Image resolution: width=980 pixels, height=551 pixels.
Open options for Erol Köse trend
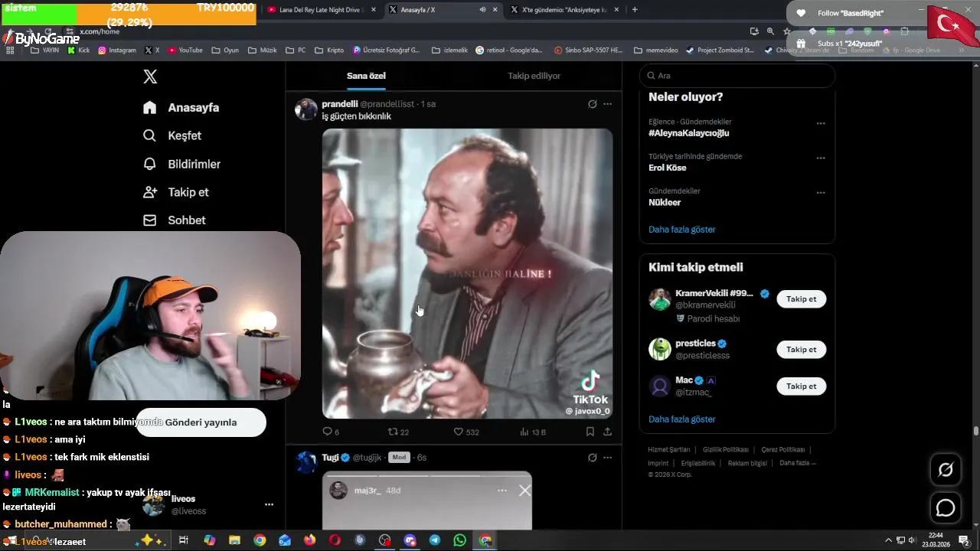pos(821,158)
